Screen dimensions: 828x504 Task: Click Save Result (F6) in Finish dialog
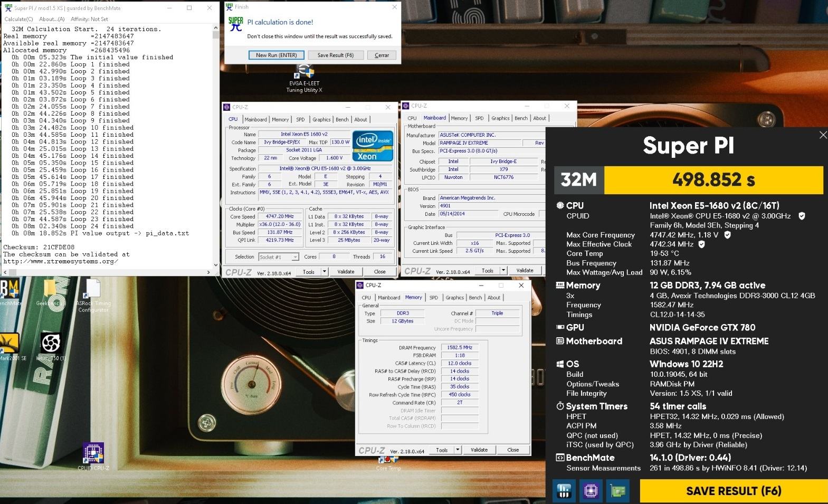pyautogui.click(x=336, y=55)
